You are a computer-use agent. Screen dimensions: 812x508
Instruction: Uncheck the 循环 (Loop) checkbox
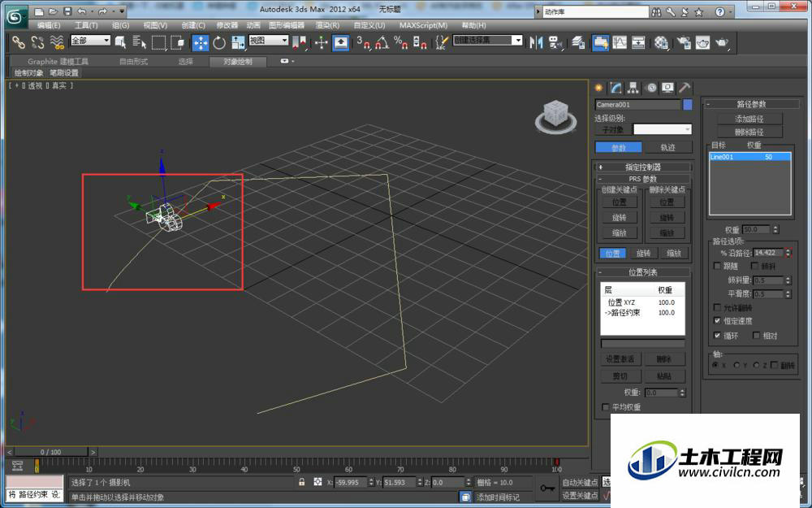[x=717, y=336]
